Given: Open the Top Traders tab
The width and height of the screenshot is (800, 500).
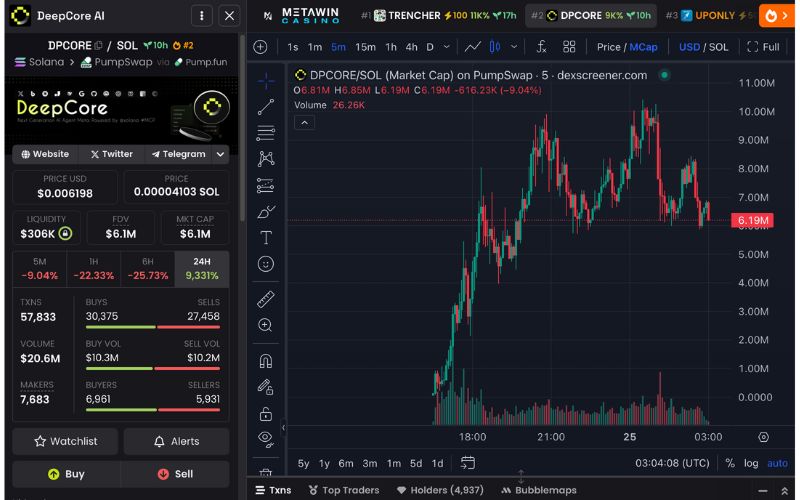Looking at the screenshot, I should [x=344, y=490].
